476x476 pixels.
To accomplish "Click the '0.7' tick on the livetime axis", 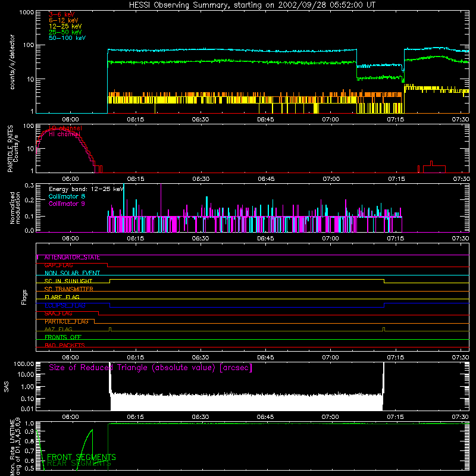I will (29, 451).
